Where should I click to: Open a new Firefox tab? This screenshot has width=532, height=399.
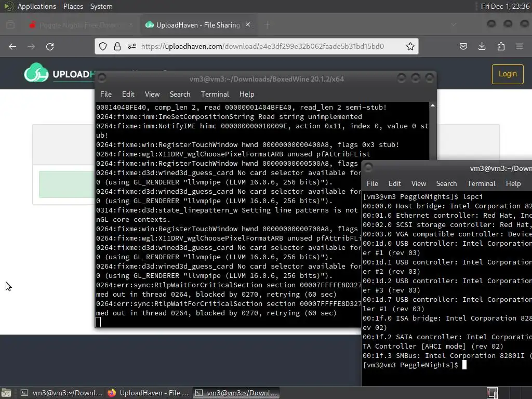coord(268,25)
